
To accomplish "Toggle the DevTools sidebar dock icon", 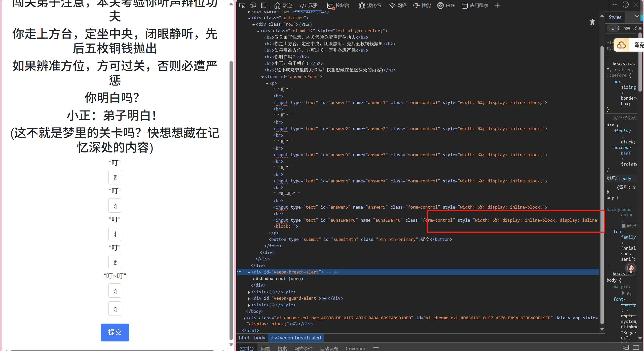I will 263,5.
